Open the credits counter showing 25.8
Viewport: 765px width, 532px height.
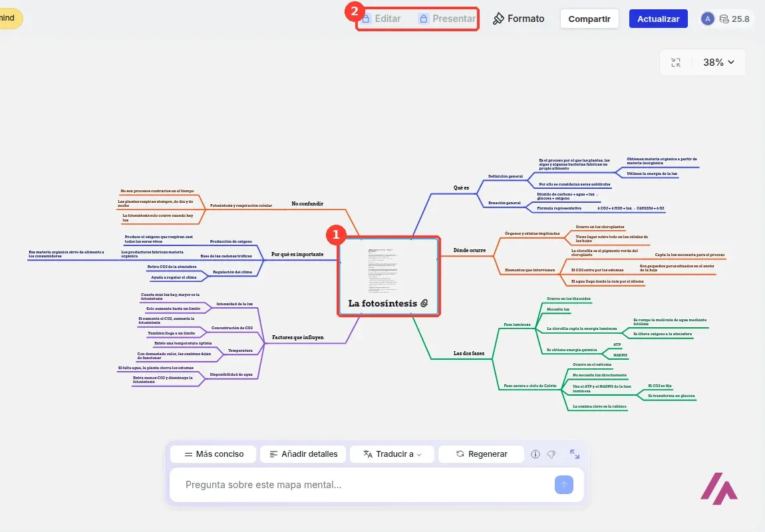click(x=734, y=19)
